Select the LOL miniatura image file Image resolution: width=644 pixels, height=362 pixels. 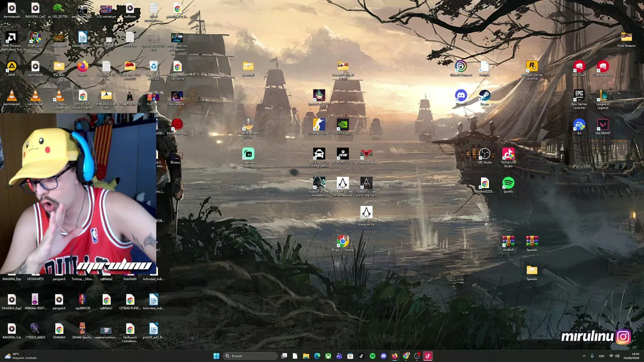pos(106,11)
